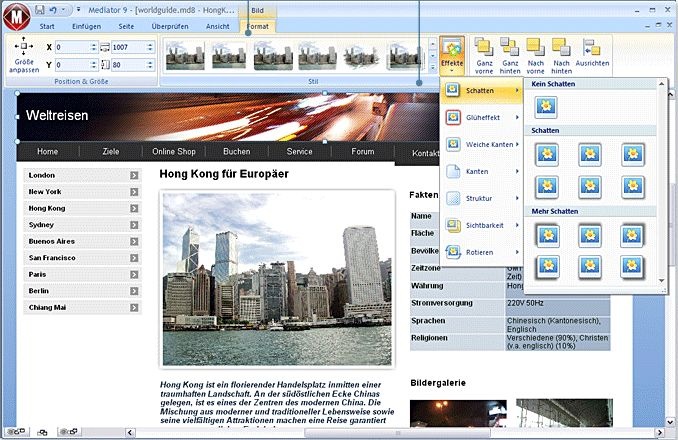Select the Kein Schatten preset icon

pyautogui.click(x=546, y=107)
